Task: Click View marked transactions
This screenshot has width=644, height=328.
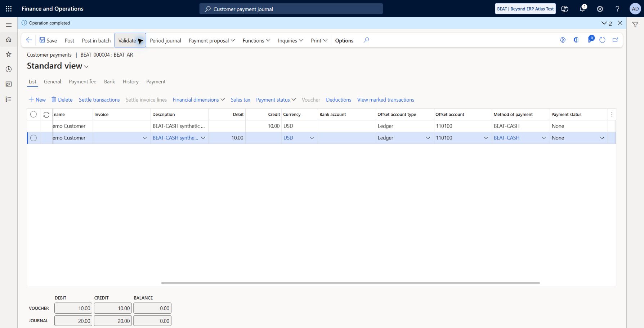Action: pyautogui.click(x=386, y=100)
